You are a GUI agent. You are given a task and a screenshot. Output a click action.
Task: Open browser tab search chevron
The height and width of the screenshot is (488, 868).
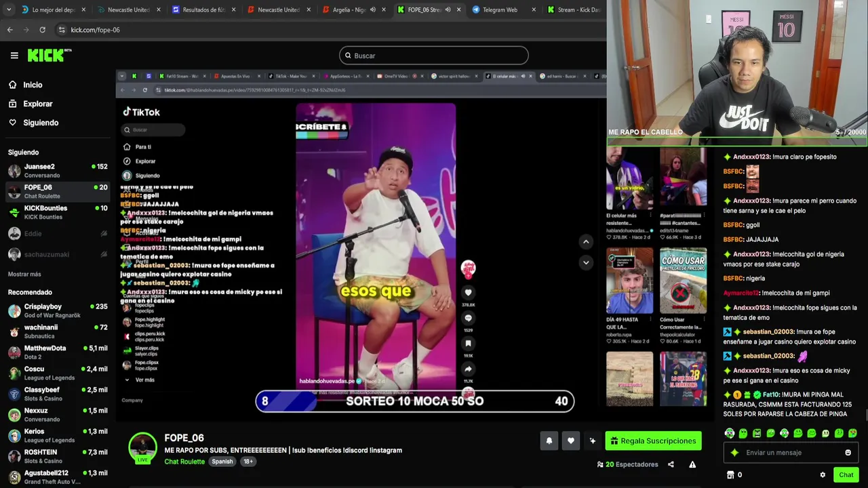pos(8,9)
